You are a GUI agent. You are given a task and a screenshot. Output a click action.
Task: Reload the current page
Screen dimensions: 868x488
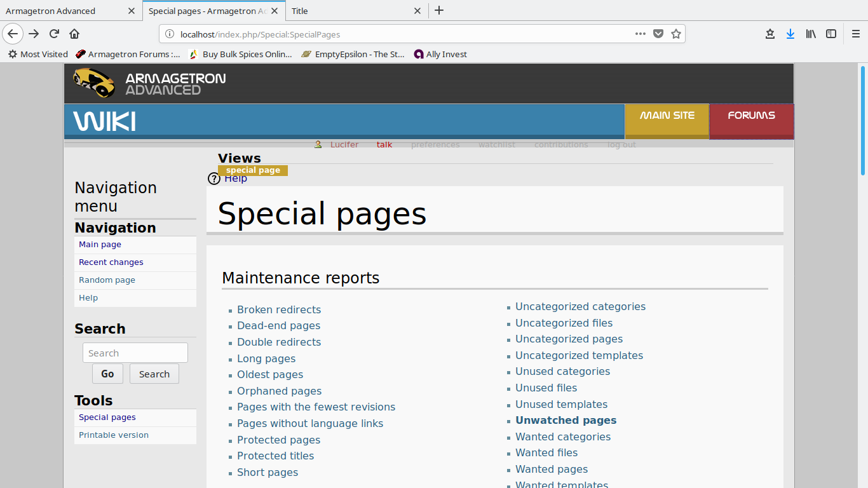pos(55,34)
